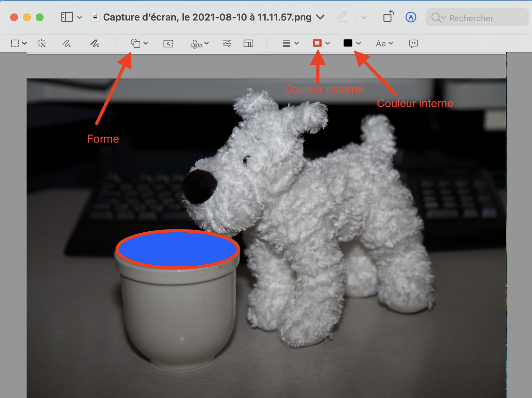
Task: Open the red border color swatch
Action: (x=317, y=43)
